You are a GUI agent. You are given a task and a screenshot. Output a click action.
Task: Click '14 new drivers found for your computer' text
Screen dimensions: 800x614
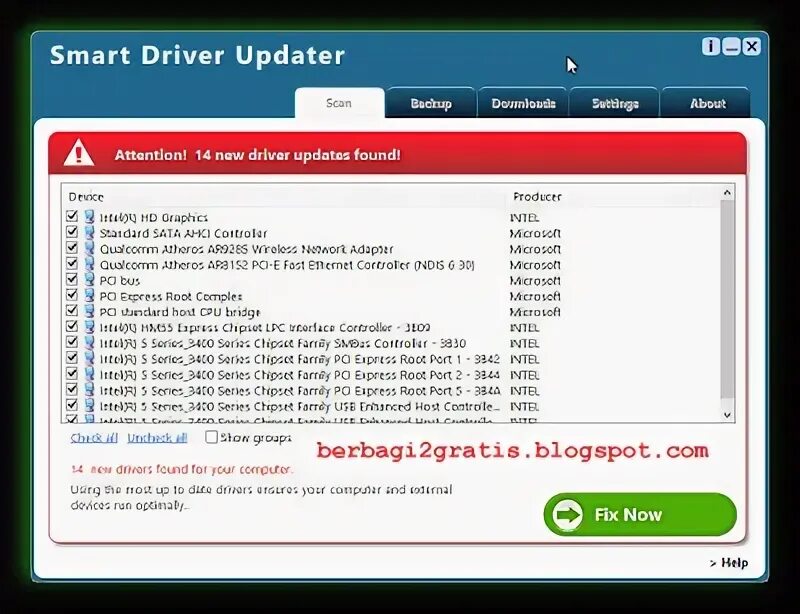(182, 469)
